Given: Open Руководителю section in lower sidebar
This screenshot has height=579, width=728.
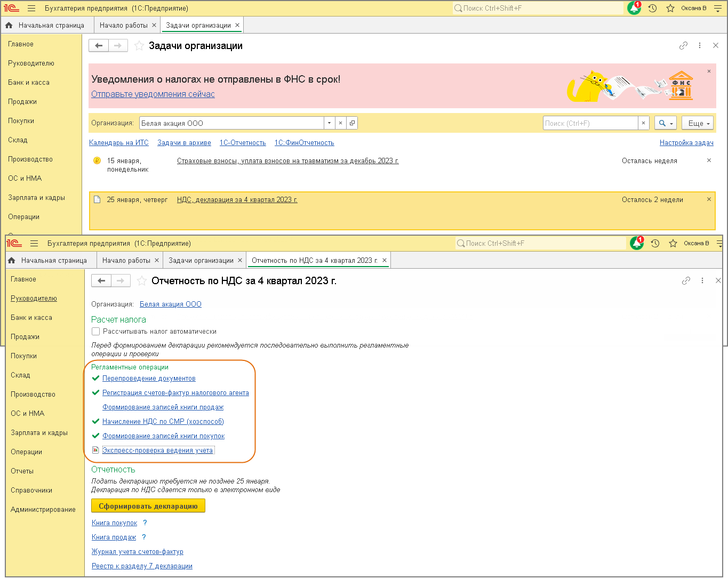Looking at the screenshot, I should click(x=34, y=299).
